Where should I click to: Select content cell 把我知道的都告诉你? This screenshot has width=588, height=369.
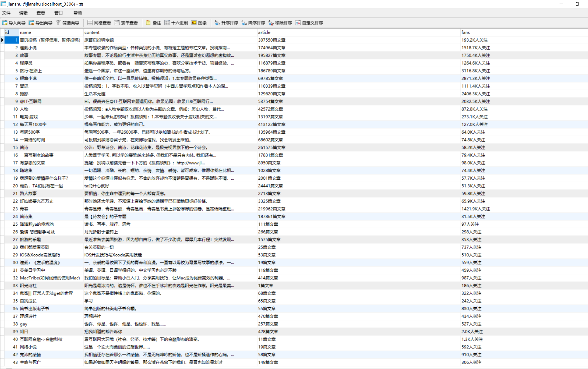170,332
